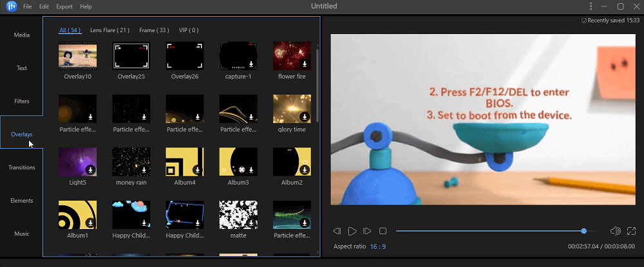Step back to previous frame

(337, 231)
